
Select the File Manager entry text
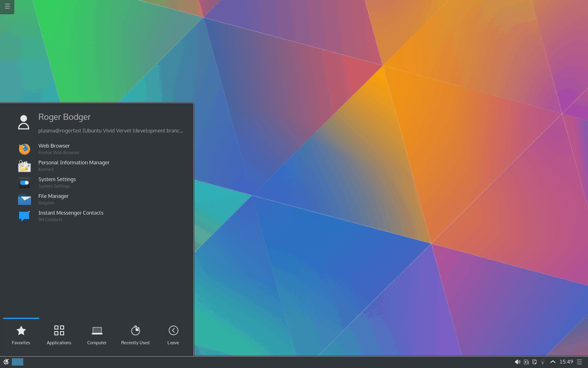pos(53,196)
